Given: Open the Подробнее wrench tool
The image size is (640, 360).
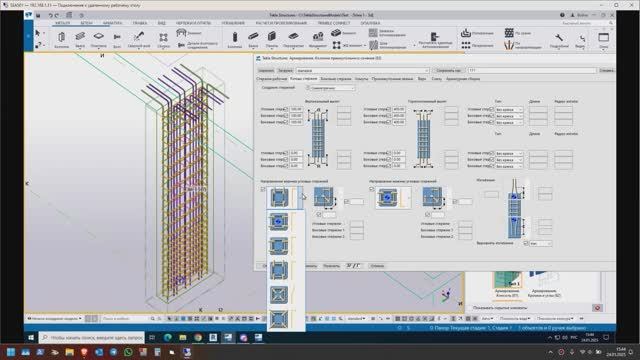Looking at the screenshot, I should [x=559, y=40].
